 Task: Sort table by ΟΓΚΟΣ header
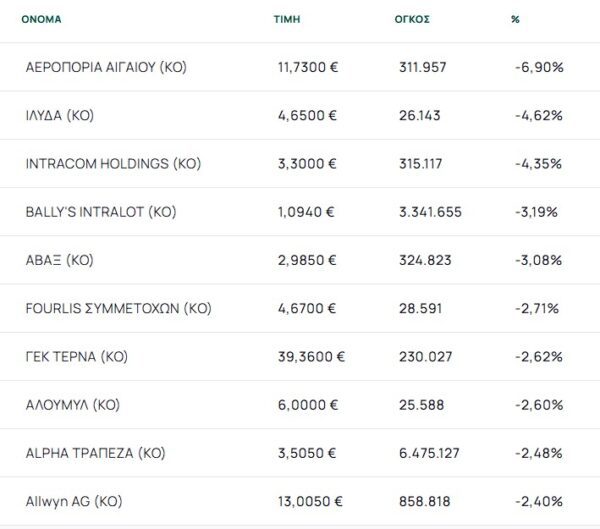[412, 20]
